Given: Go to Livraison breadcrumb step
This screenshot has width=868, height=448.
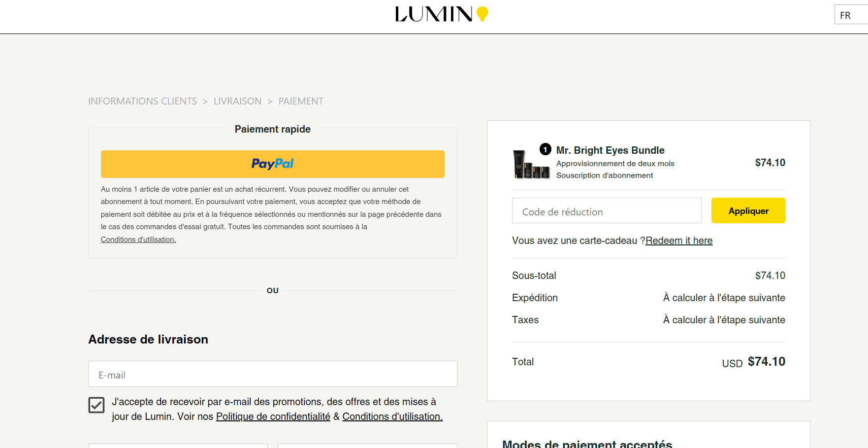Looking at the screenshot, I should pos(237,101).
